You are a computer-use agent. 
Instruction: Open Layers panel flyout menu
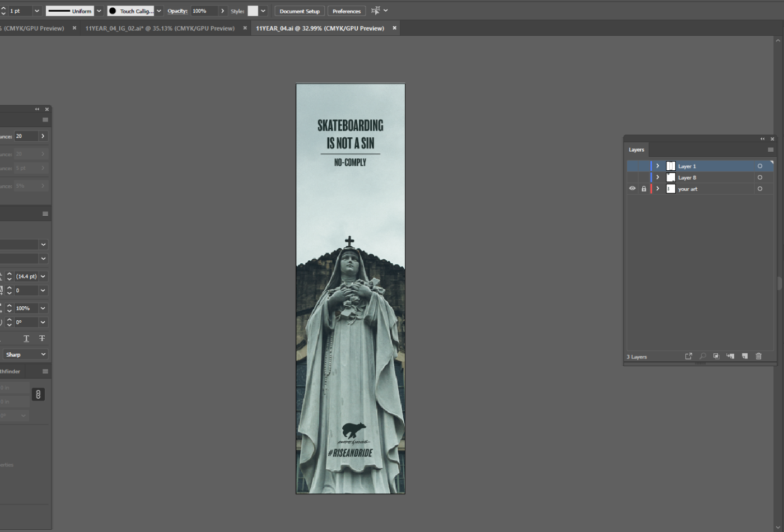[771, 150]
